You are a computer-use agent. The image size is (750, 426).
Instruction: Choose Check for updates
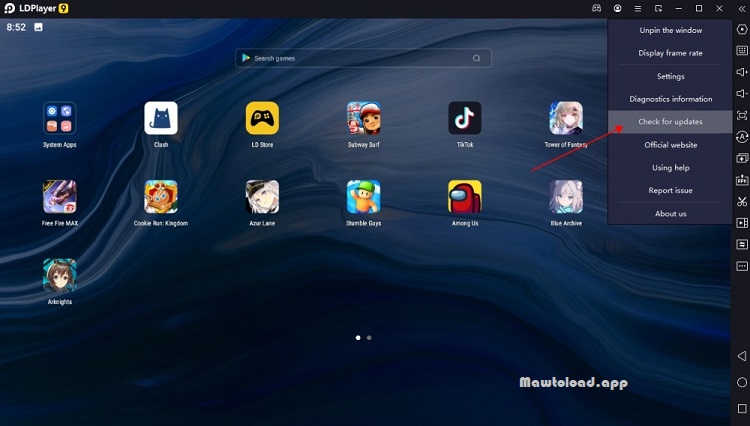[670, 122]
